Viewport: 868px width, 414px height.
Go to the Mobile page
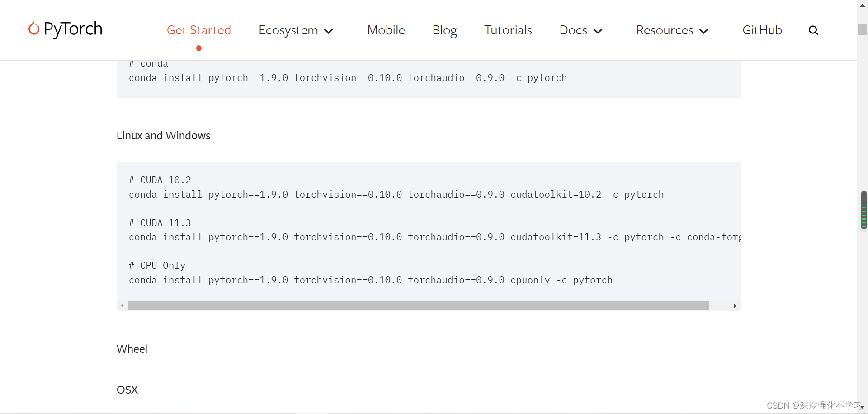click(x=386, y=30)
